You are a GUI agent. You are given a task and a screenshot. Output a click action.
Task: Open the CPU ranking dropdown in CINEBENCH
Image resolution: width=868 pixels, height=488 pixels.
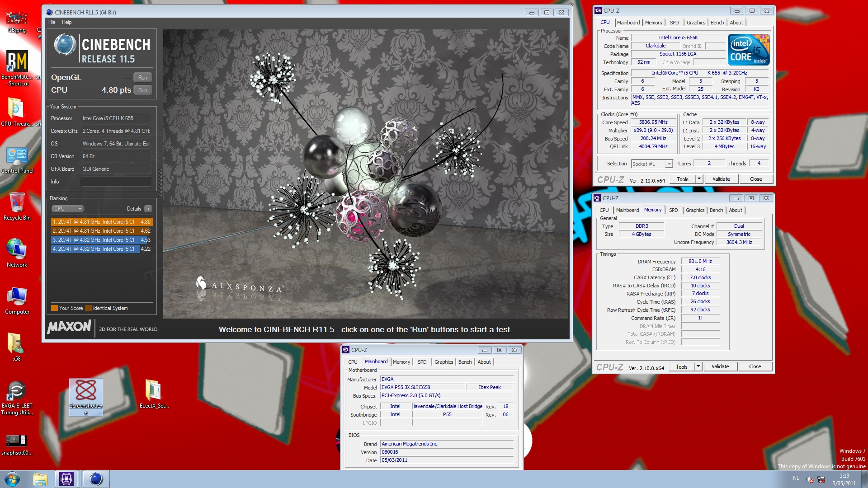[67, 209]
